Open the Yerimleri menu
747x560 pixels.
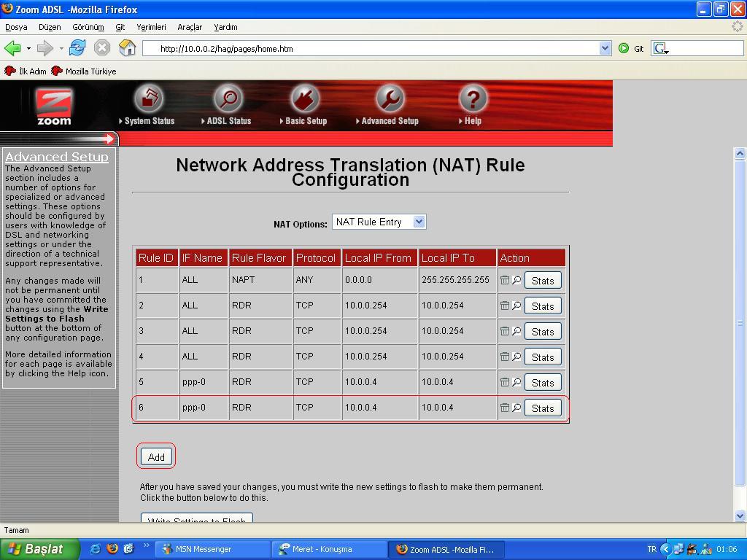tap(151, 27)
